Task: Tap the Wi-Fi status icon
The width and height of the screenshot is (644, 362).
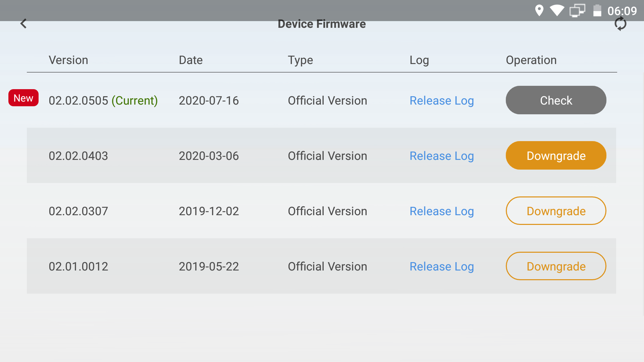Action: (557, 10)
